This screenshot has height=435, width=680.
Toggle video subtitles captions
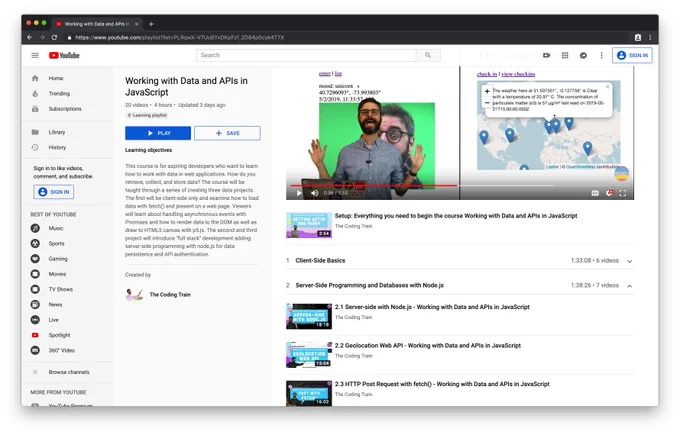595,193
